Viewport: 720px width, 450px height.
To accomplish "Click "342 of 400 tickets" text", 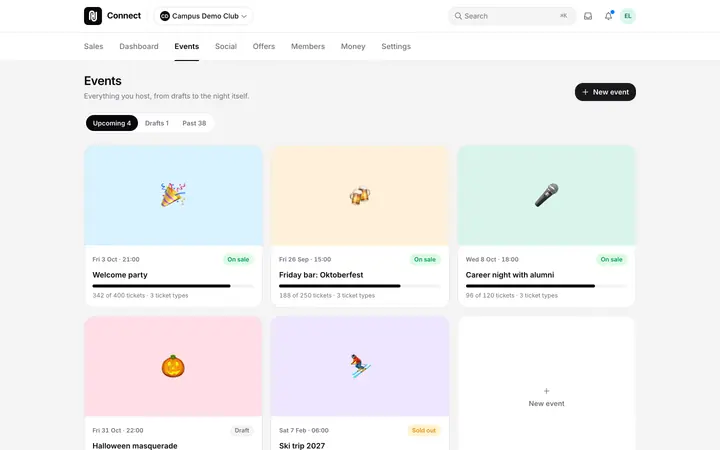I will [x=118, y=296].
